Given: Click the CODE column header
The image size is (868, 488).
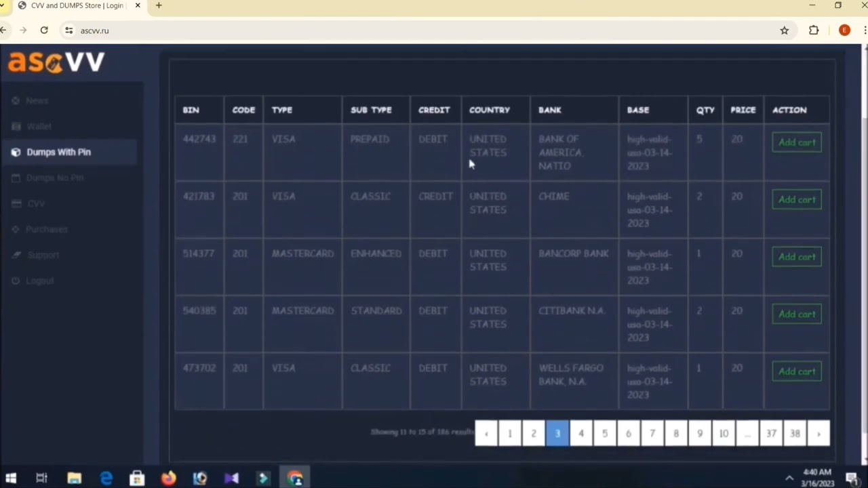Looking at the screenshot, I should (x=243, y=110).
